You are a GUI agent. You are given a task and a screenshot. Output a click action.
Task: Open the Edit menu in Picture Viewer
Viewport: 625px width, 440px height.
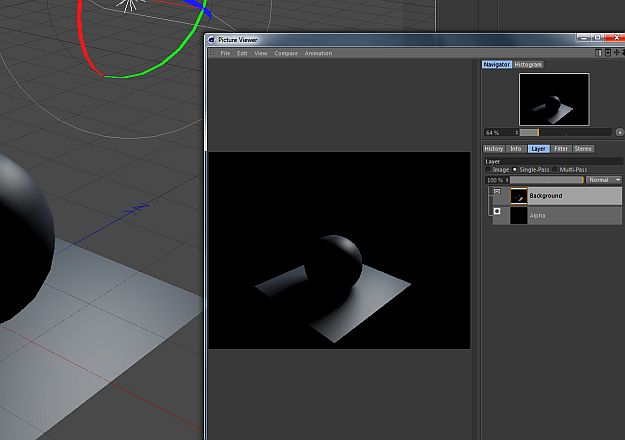click(x=242, y=53)
